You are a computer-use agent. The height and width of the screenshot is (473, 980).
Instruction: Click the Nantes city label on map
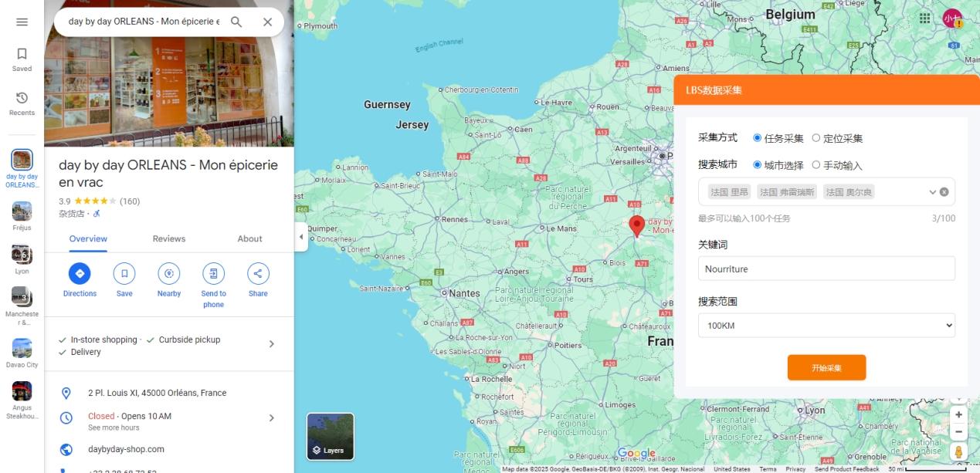tap(464, 293)
